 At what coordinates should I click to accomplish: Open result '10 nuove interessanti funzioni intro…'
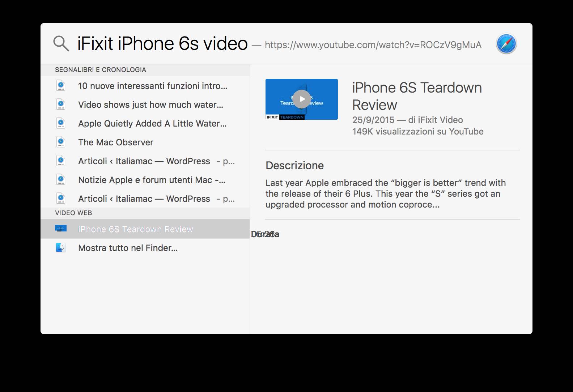(145, 86)
